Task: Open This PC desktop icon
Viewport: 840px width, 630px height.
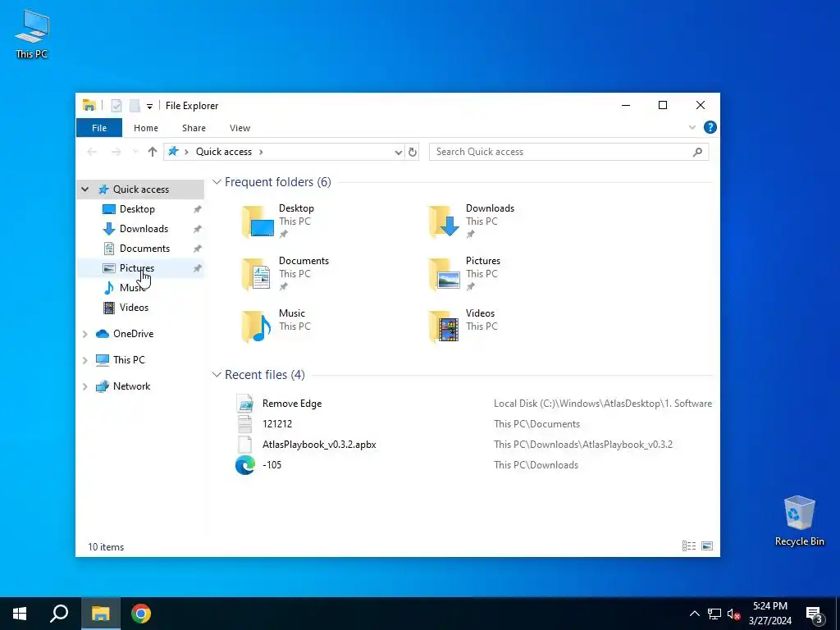Action: [32, 34]
